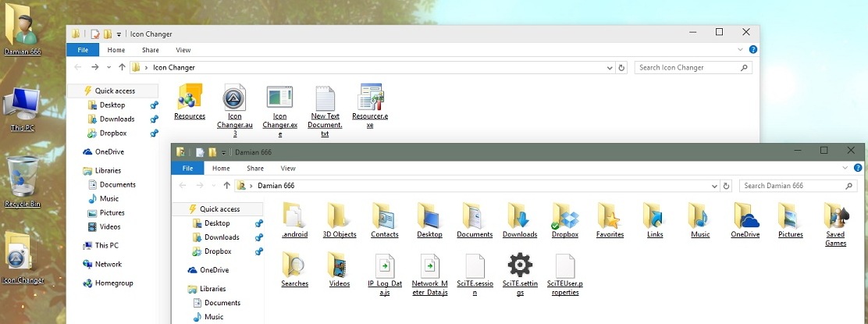This screenshot has width=868, height=324.
Task: Go up one level in Icon Changer window
Action: (x=122, y=68)
